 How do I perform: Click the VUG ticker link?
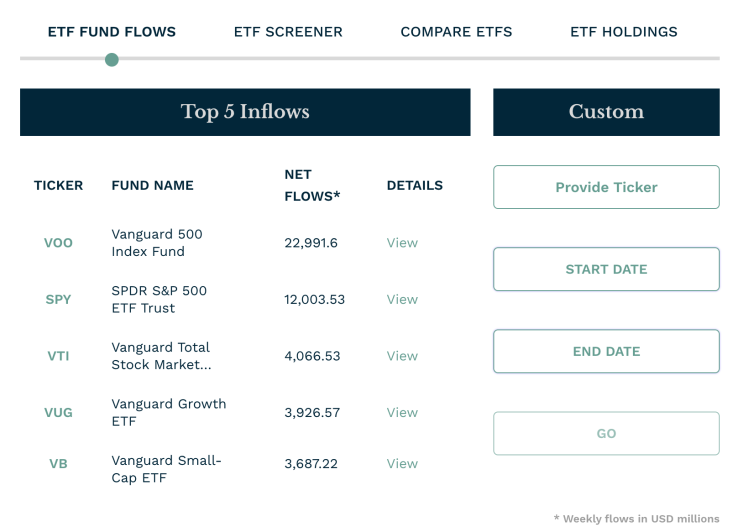coord(59,412)
